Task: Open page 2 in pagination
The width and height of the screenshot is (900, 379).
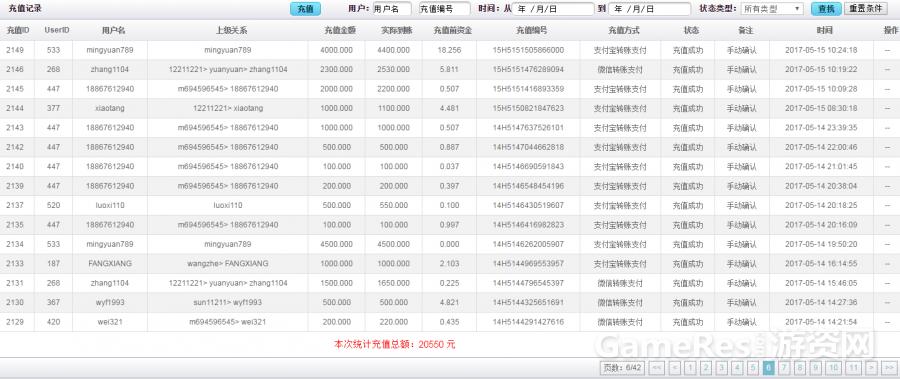Action: click(706, 368)
